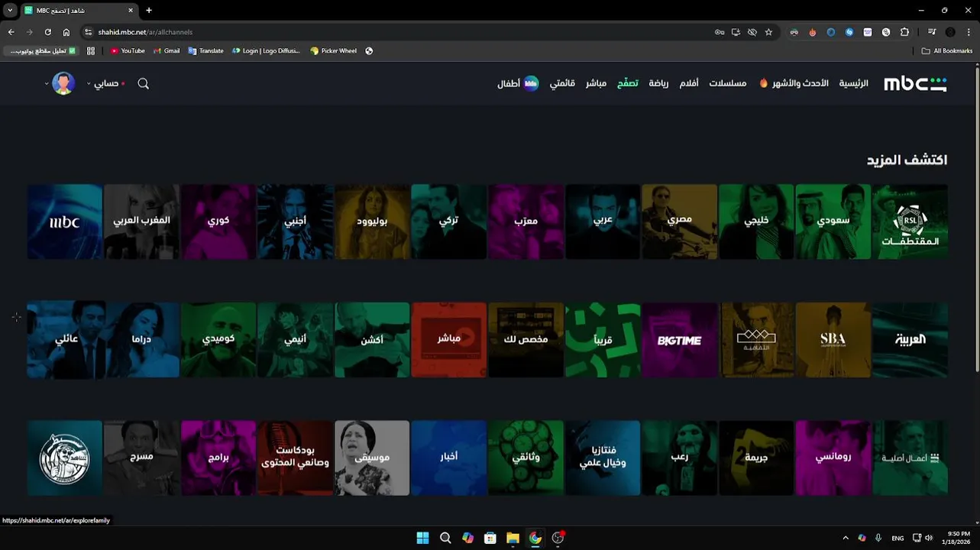Screen dimensions: 980x550
Task: Open the أخبار news tile
Action: (x=448, y=458)
